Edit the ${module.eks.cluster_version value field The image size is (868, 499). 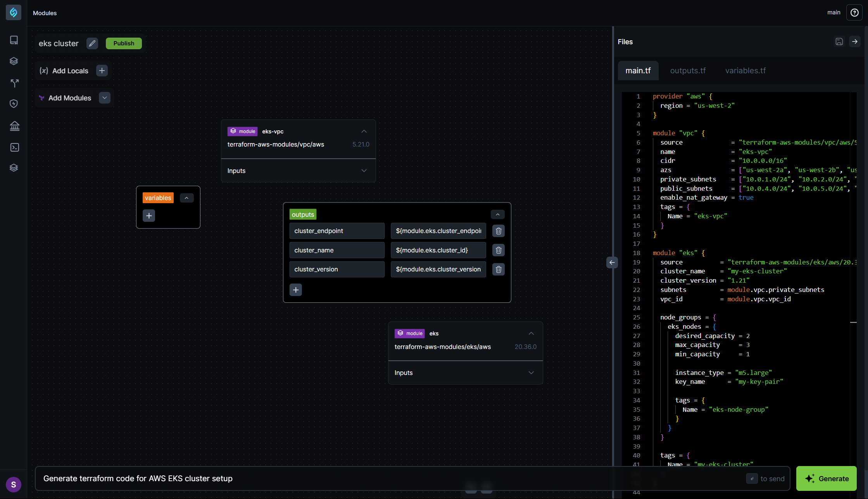pyautogui.click(x=438, y=269)
